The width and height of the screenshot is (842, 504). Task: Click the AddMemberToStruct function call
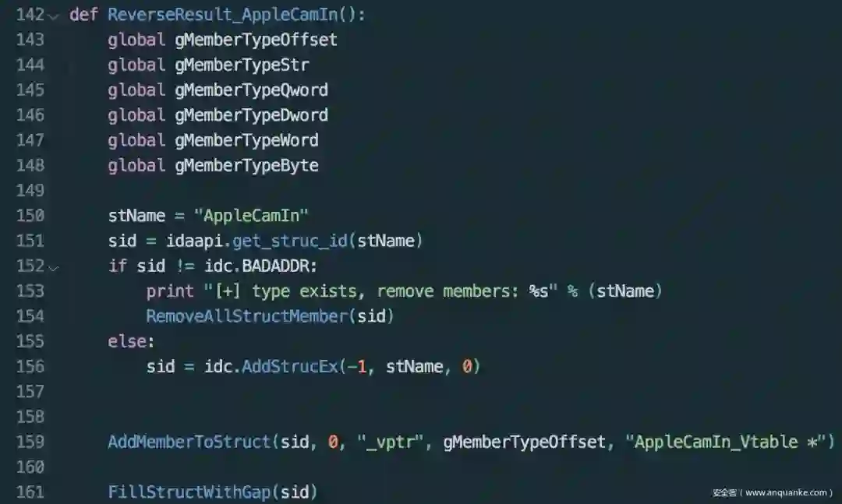tap(189, 442)
